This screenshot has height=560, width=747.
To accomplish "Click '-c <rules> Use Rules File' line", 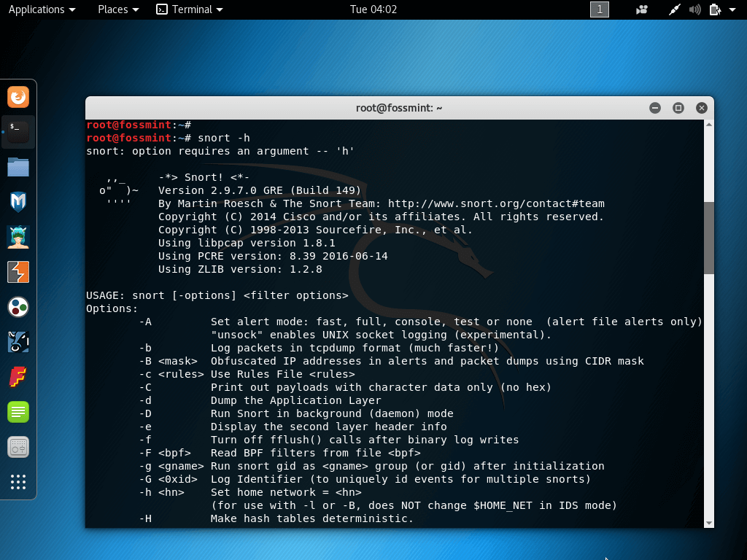I will [247, 374].
